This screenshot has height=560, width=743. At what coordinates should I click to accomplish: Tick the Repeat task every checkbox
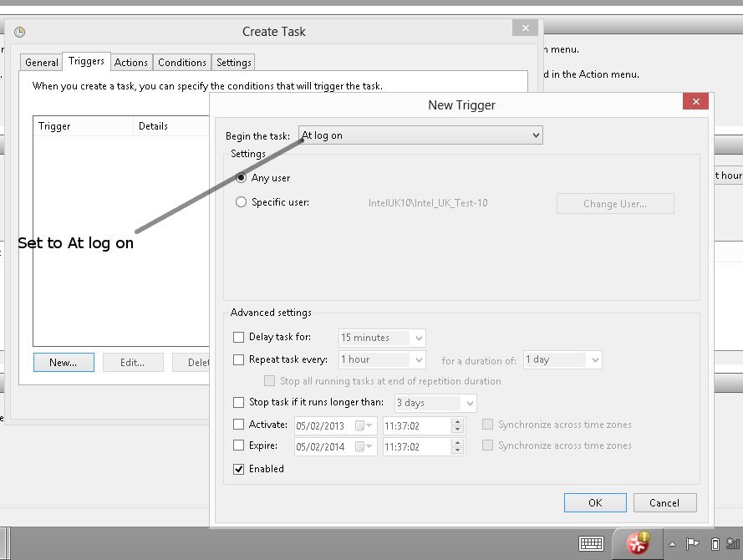(239, 359)
